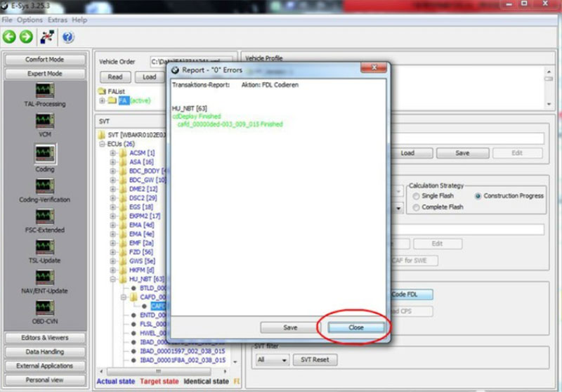Click the cafd Finished line in report
The width and height of the screenshot is (562, 392).
pos(230,124)
